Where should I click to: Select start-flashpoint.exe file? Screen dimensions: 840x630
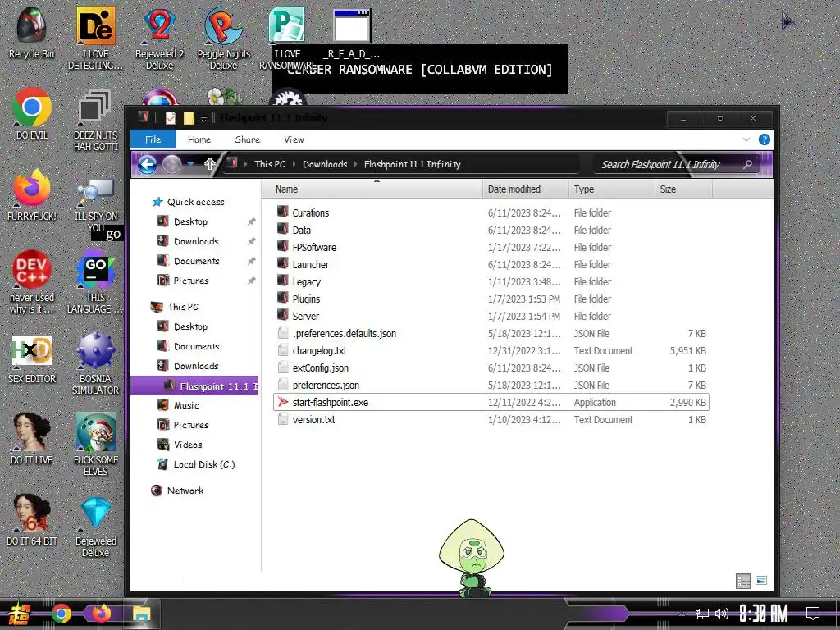tap(491, 402)
